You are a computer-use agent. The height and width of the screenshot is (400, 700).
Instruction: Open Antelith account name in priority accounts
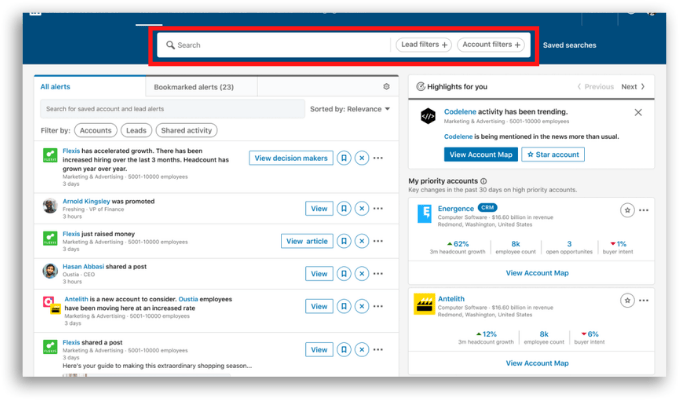[x=451, y=299]
